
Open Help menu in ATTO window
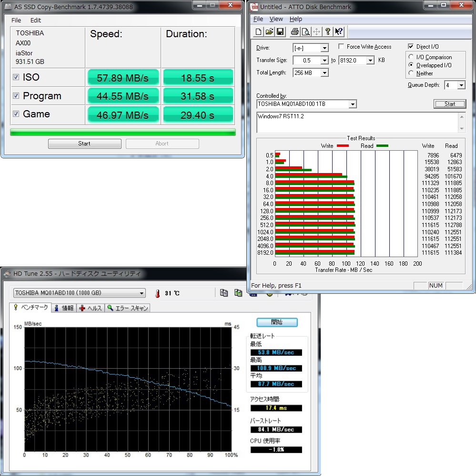(x=296, y=19)
